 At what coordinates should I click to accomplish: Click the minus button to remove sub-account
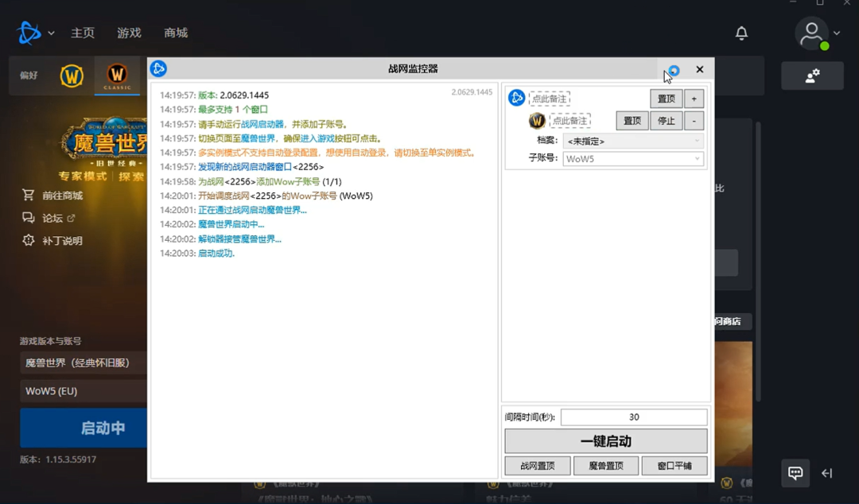(x=694, y=121)
